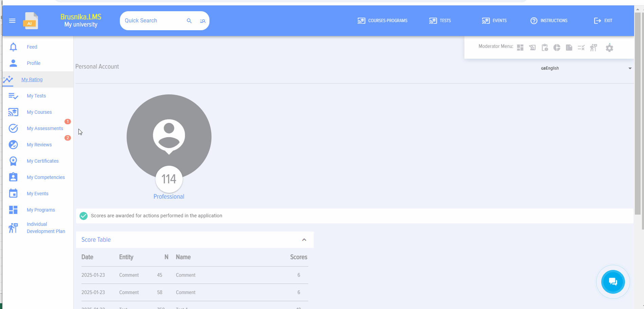
Task: Click moderator clipboard clock icon
Action: (x=545, y=48)
